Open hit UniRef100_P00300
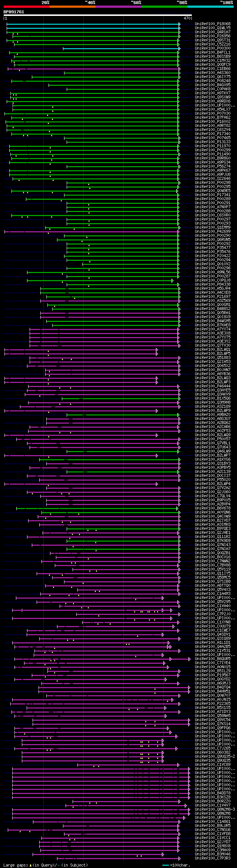 (x=213, y=48)
